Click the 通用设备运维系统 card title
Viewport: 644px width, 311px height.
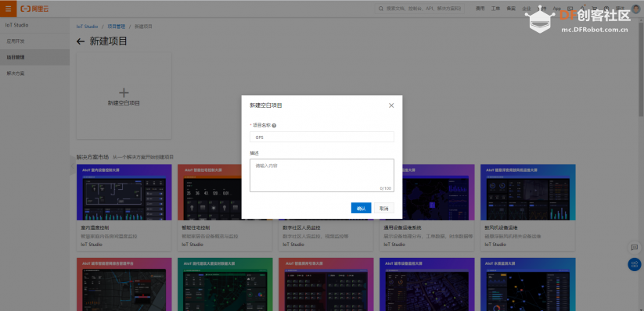[402, 227]
